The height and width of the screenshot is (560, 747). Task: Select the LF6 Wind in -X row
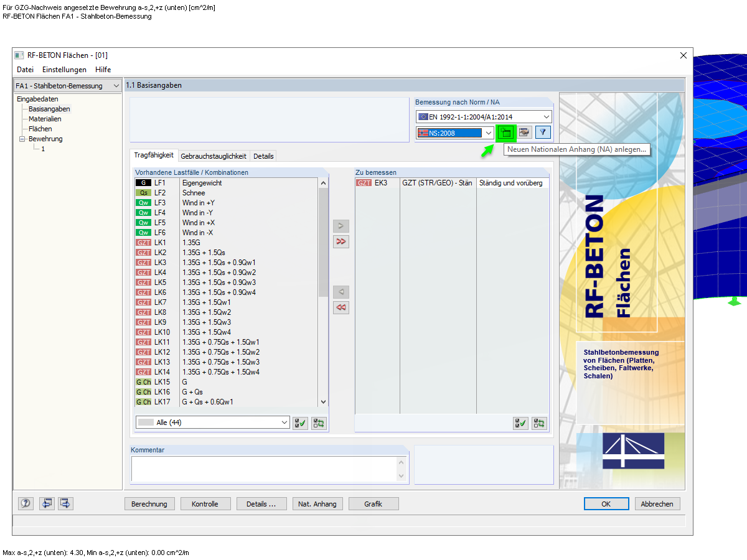pos(227,233)
